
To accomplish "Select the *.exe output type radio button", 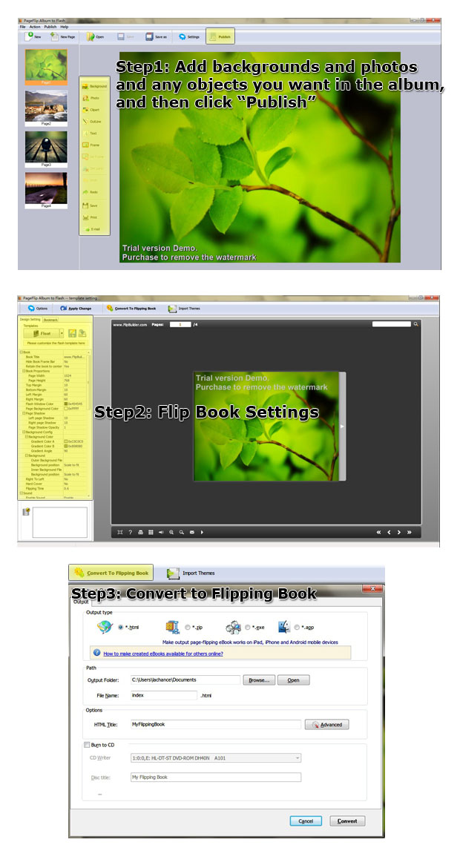I will click(x=248, y=627).
